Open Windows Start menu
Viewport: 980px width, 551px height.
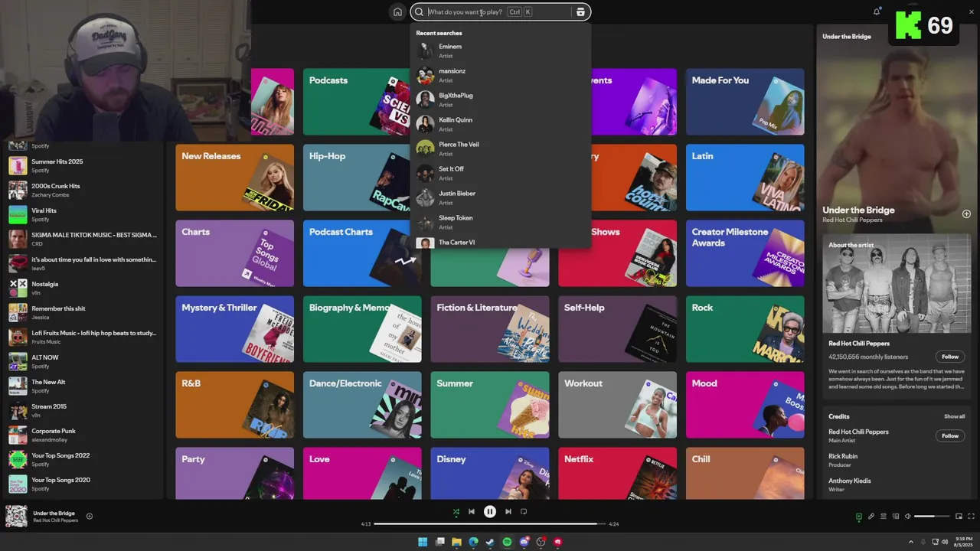[423, 542]
